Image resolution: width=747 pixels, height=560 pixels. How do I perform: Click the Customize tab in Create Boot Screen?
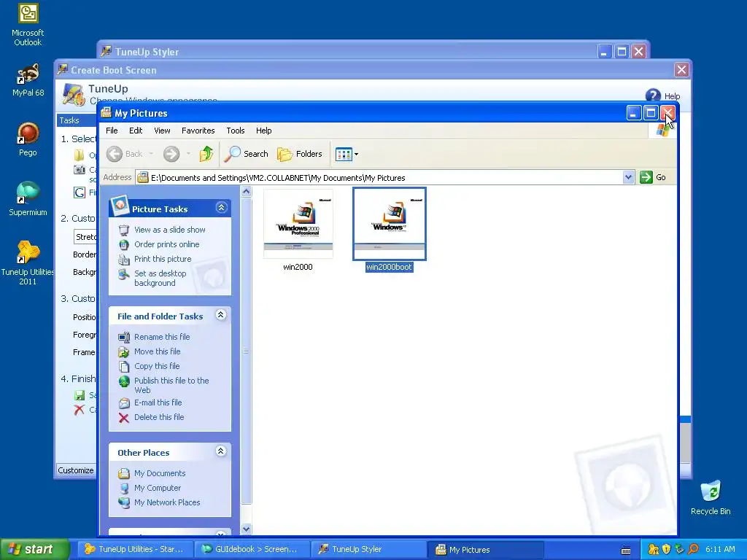pyautogui.click(x=76, y=470)
